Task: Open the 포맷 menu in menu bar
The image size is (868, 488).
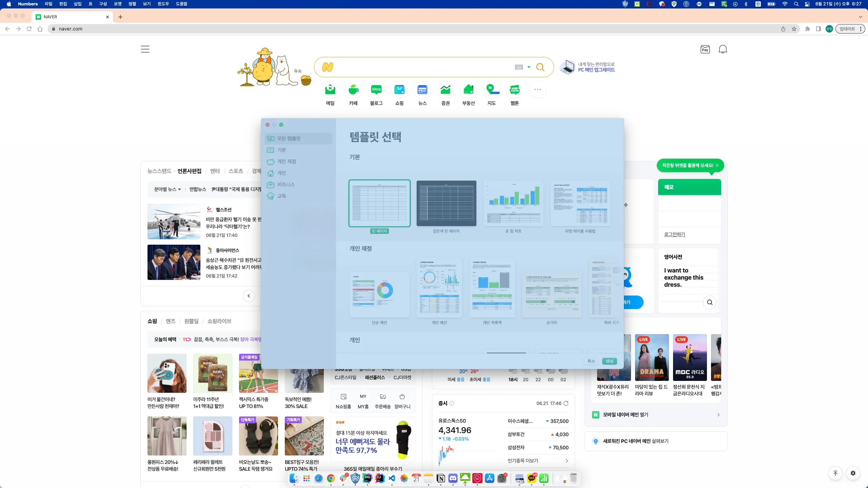Action: [x=117, y=4]
